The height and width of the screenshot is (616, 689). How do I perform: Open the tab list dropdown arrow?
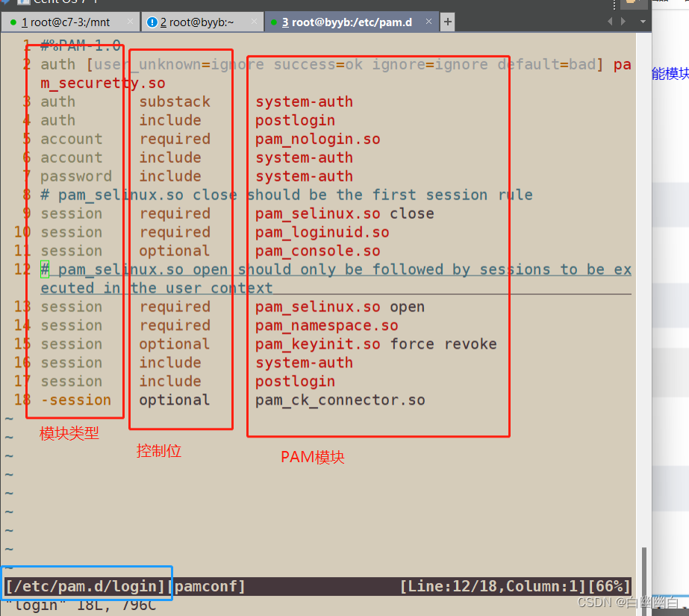[x=643, y=22]
